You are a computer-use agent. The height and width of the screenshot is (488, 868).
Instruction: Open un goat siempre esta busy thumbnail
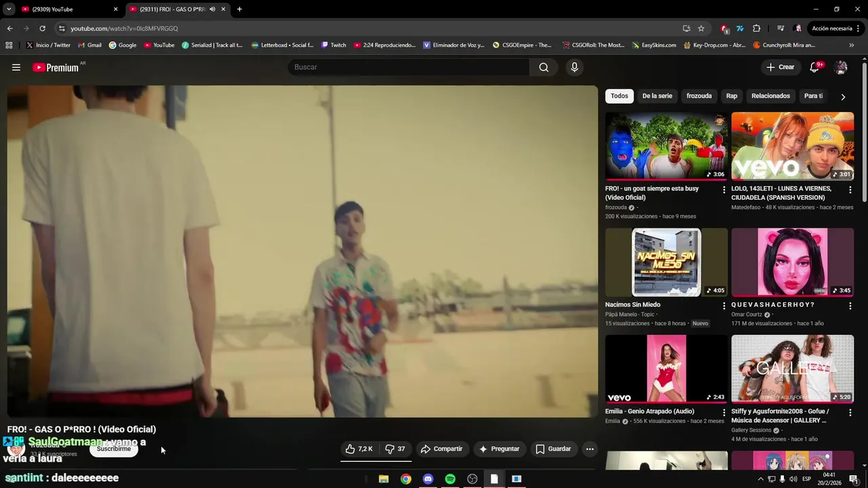(667, 146)
